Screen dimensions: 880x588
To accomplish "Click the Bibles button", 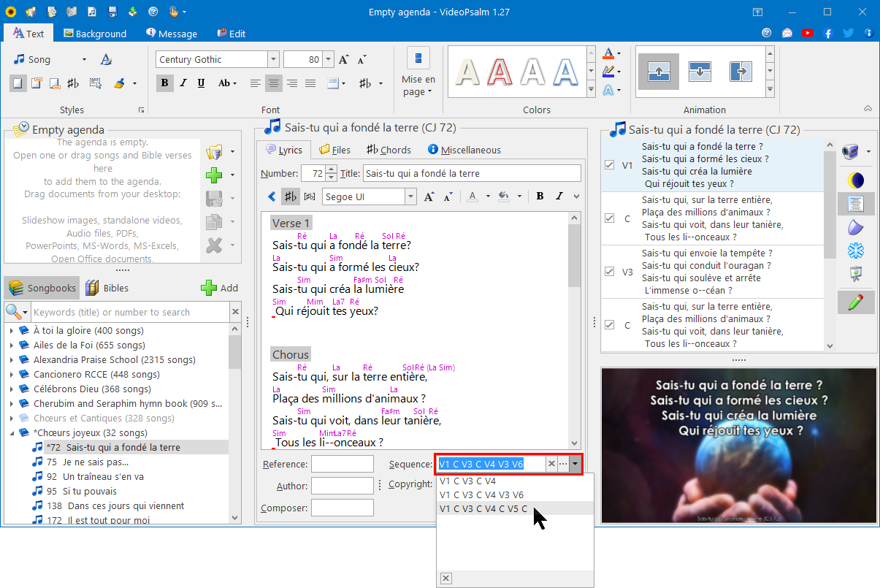I will pyautogui.click(x=107, y=288).
